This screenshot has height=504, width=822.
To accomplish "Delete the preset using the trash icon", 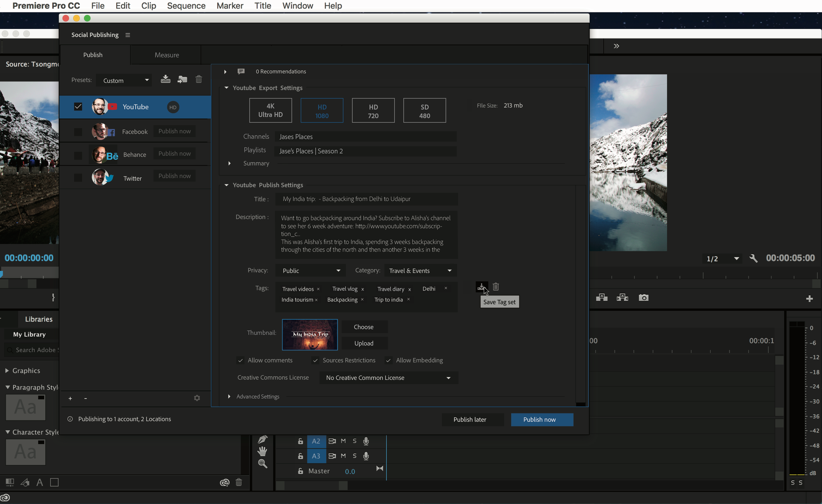I will (199, 79).
